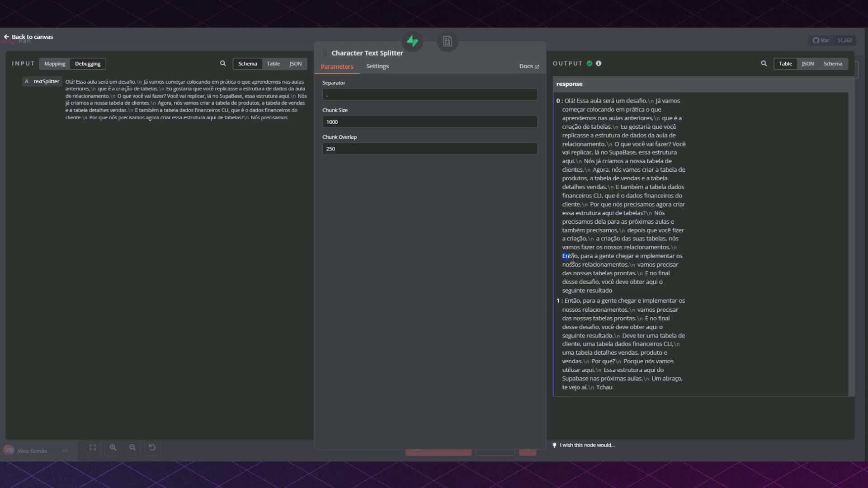
Task: Click the fit-to-view icon in bottom toolbar
Action: coord(93,447)
